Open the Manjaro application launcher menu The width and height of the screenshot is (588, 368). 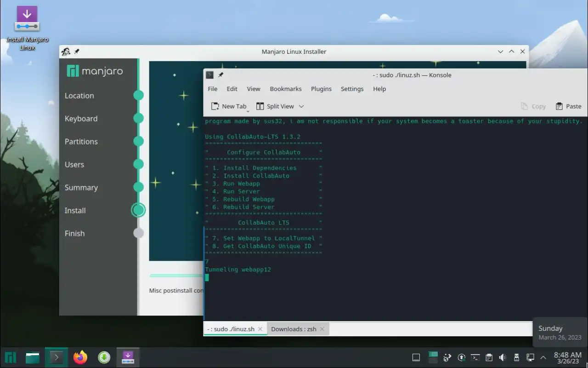[x=11, y=357]
